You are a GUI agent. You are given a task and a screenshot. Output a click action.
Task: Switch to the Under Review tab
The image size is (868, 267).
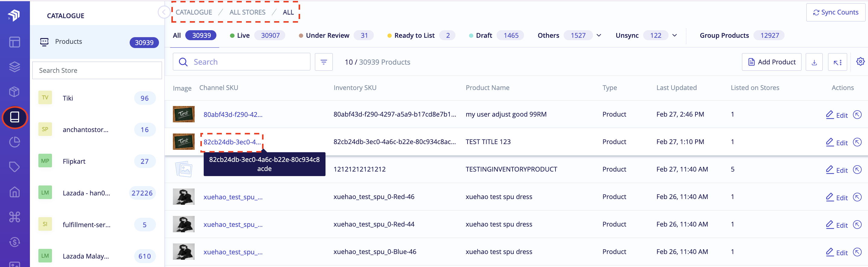pyautogui.click(x=336, y=35)
